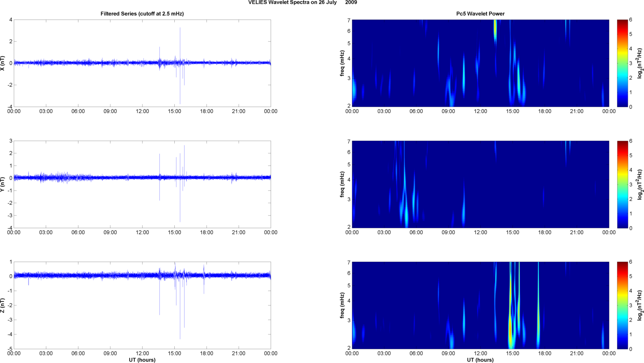This screenshot has width=644, height=363.
Task: Click the Z (nT) axis label
Action: pyautogui.click(x=3, y=305)
